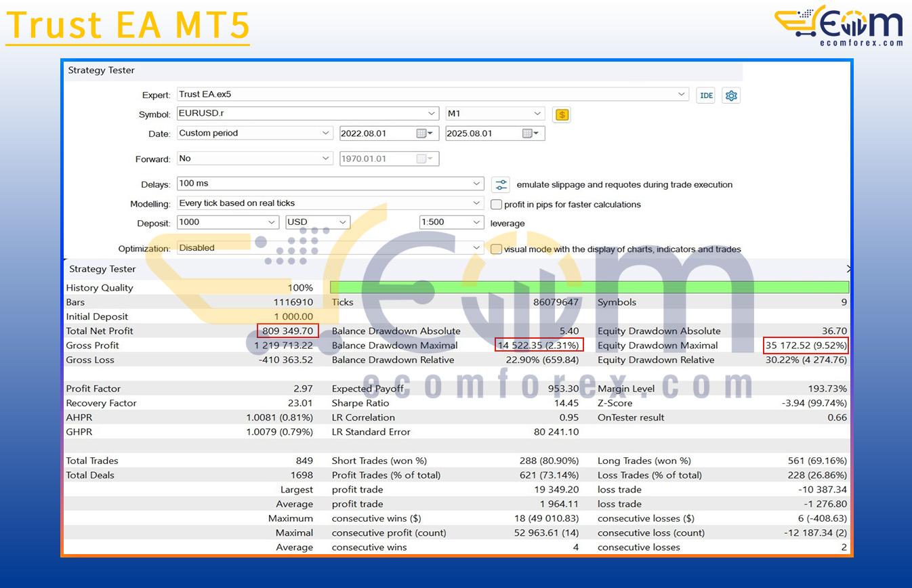Open the Modelling every tick dropdown
The image size is (912, 588).
pos(477,203)
